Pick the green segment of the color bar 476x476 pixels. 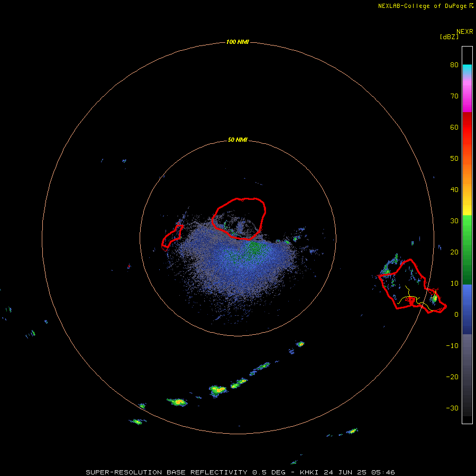pyautogui.click(x=467, y=250)
